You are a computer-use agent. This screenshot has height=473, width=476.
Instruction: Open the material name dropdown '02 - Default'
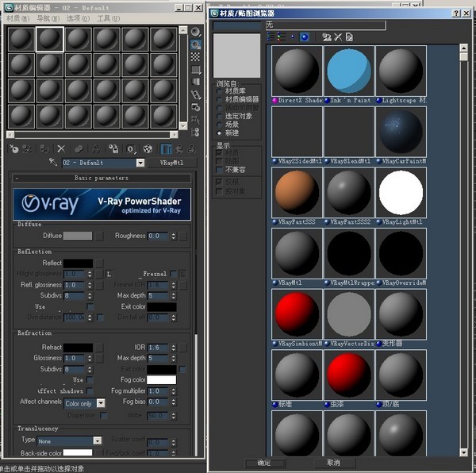pyautogui.click(x=140, y=163)
